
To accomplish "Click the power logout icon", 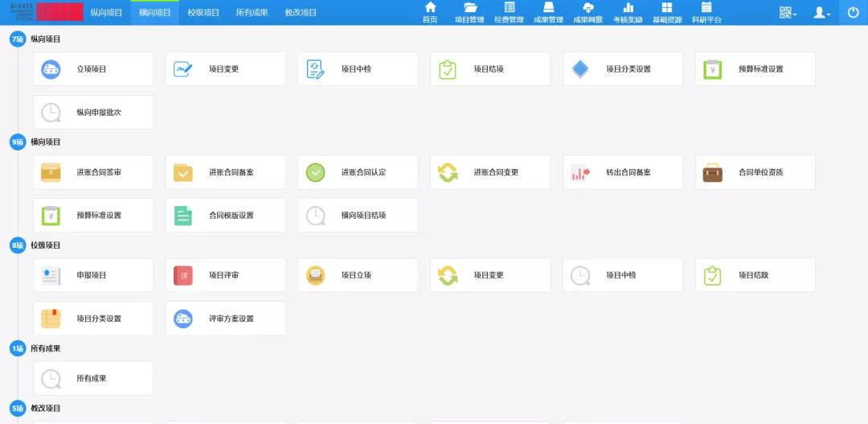I will (853, 12).
